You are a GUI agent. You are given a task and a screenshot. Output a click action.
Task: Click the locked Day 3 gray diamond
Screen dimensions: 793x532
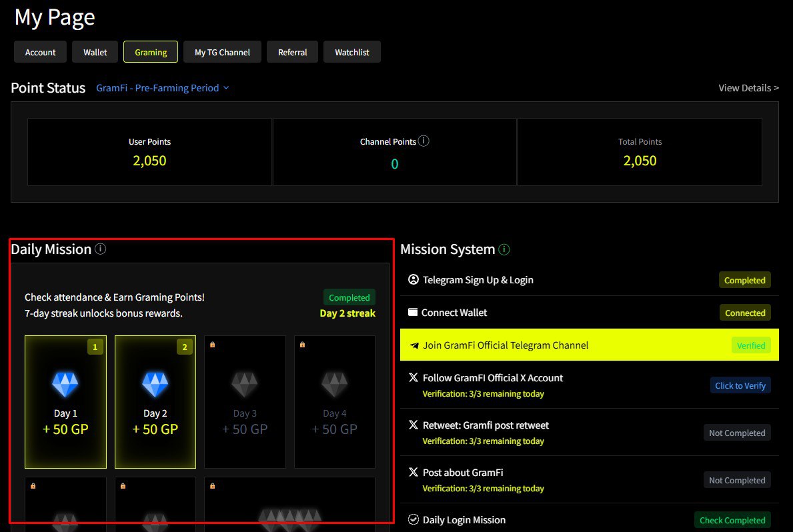[245, 385]
